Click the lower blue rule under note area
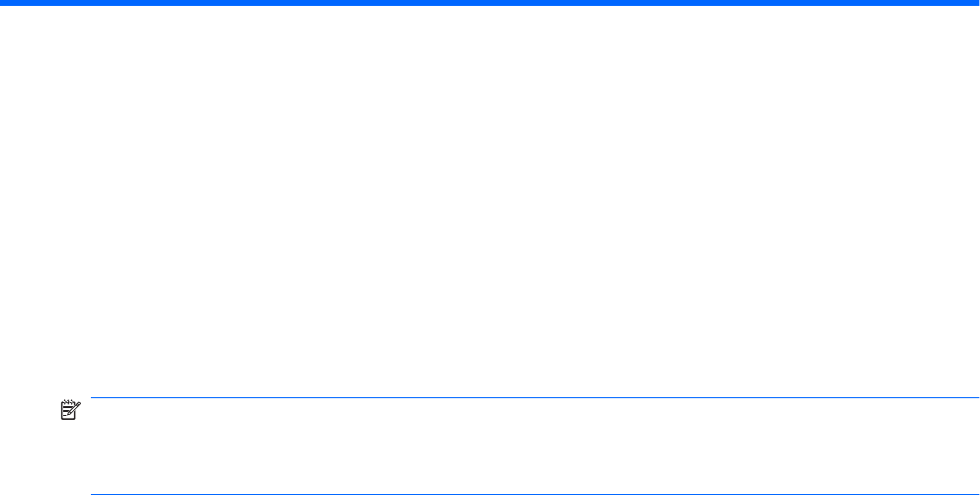 [535, 494]
